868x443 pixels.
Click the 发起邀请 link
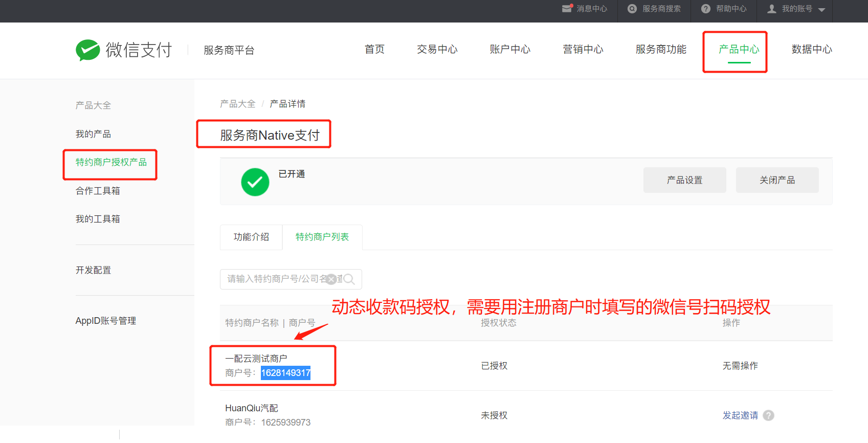pyautogui.click(x=740, y=415)
